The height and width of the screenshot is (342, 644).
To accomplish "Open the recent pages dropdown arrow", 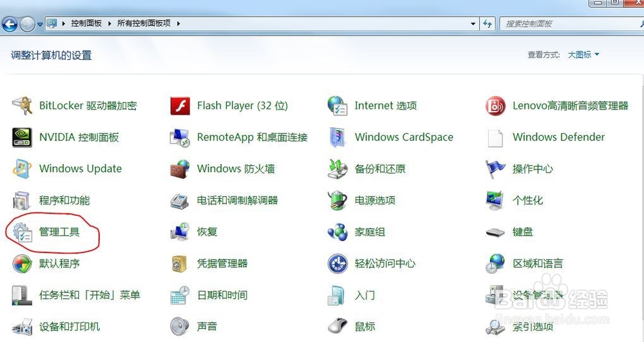I will [40, 24].
